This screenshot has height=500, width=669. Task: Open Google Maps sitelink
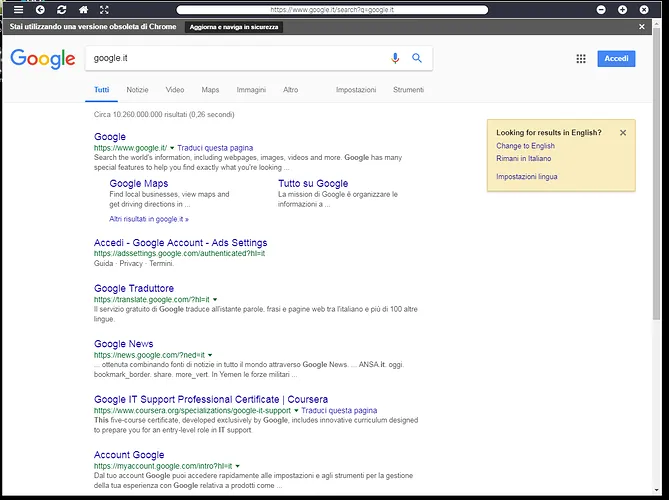coord(139,183)
